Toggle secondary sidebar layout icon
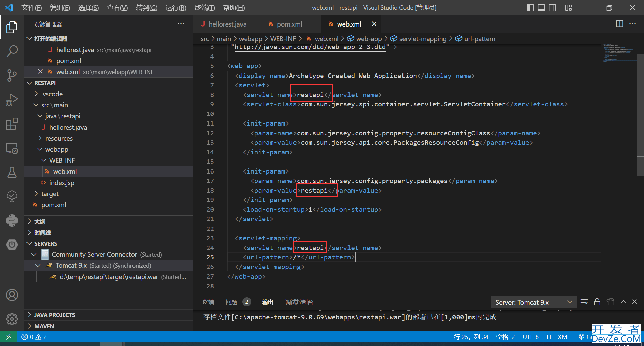 (552, 8)
